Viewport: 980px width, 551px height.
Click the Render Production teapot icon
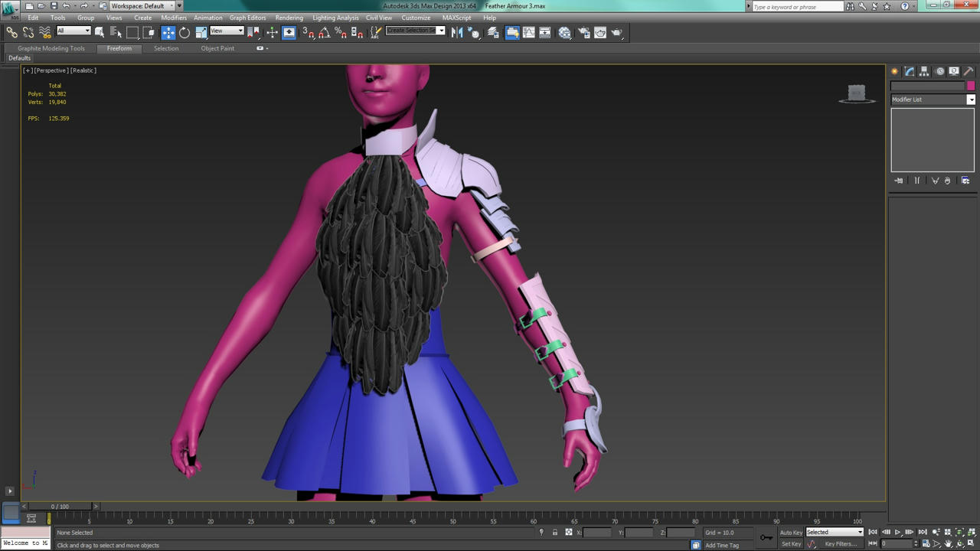[x=617, y=32]
